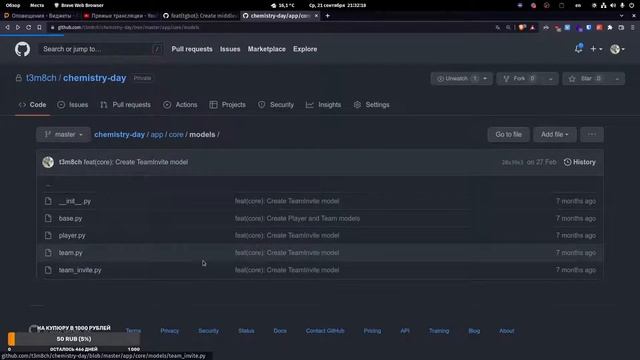Go to Marketplace
This screenshot has width=640, height=360.
coord(267,49)
